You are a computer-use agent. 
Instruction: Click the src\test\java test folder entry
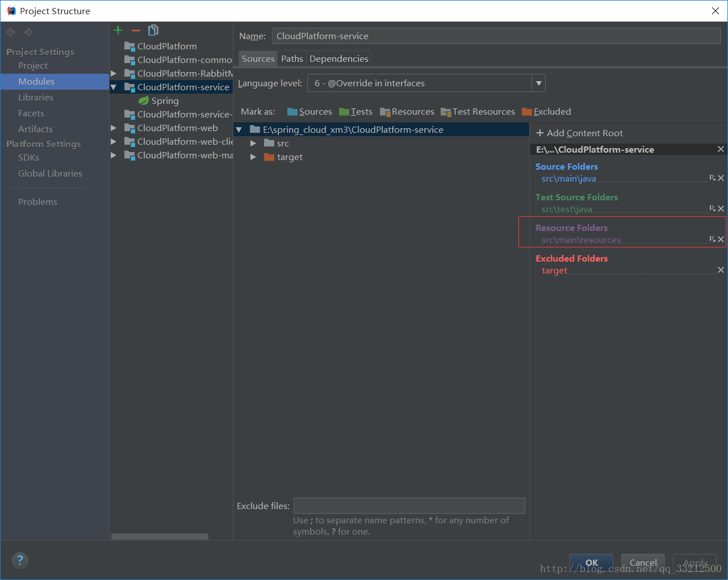coord(567,209)
